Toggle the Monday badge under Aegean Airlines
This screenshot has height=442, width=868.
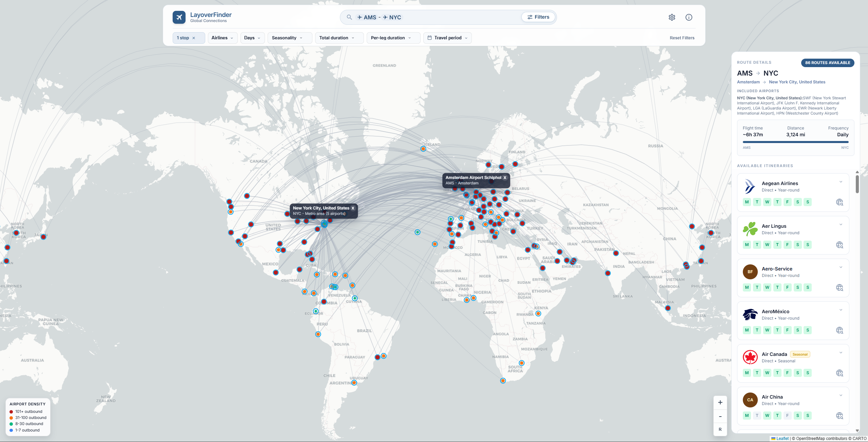[747, 202]
